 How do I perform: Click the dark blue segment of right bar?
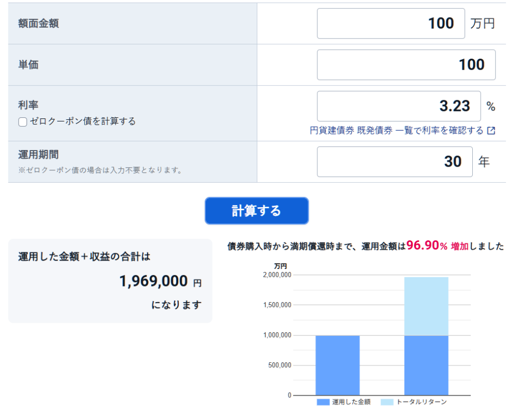[426, 365]
